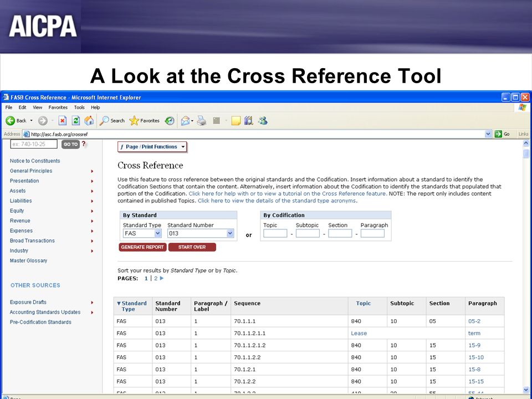Open the address bar history dropdown arrow

(x=488, y=134)
